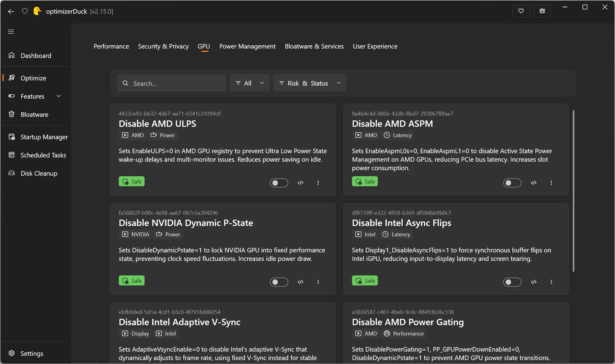Select the GPU tab
615x364 pixels.
coord(204,46)
